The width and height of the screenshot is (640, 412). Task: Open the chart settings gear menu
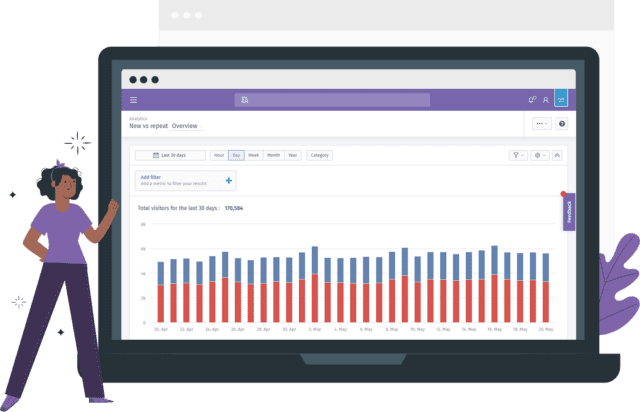(540, 155)
